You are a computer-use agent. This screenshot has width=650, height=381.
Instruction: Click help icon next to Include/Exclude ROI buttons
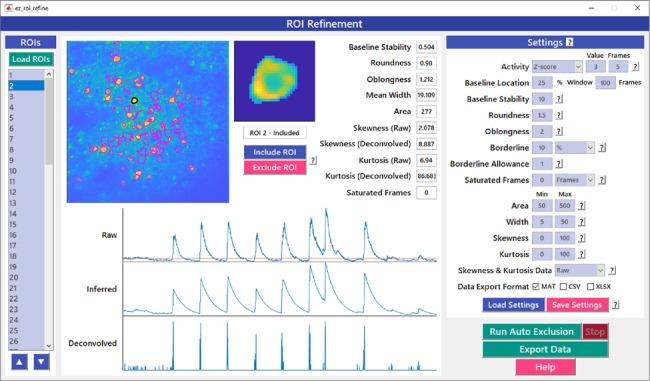[313, 160]
